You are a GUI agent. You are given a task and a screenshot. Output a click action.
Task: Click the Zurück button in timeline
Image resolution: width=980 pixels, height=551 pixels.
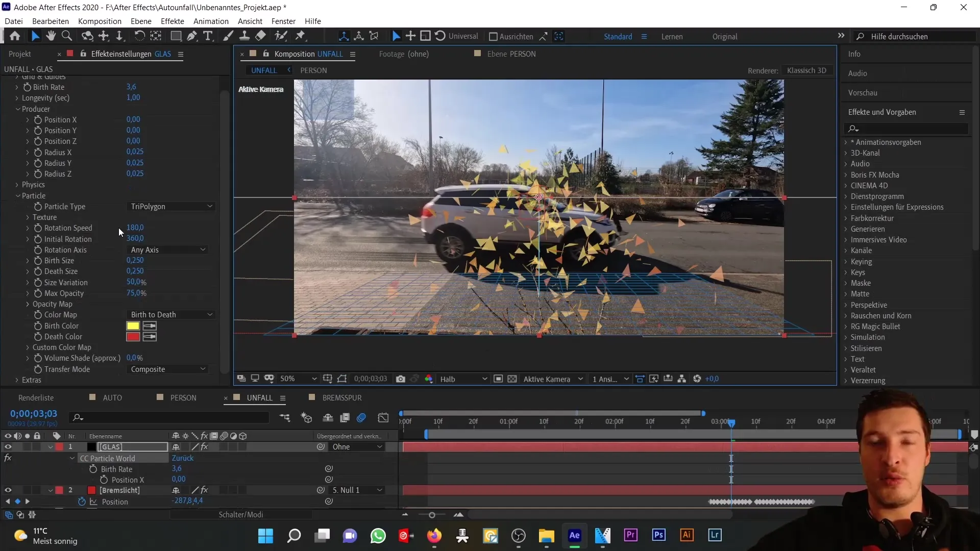tap(182, 458)
